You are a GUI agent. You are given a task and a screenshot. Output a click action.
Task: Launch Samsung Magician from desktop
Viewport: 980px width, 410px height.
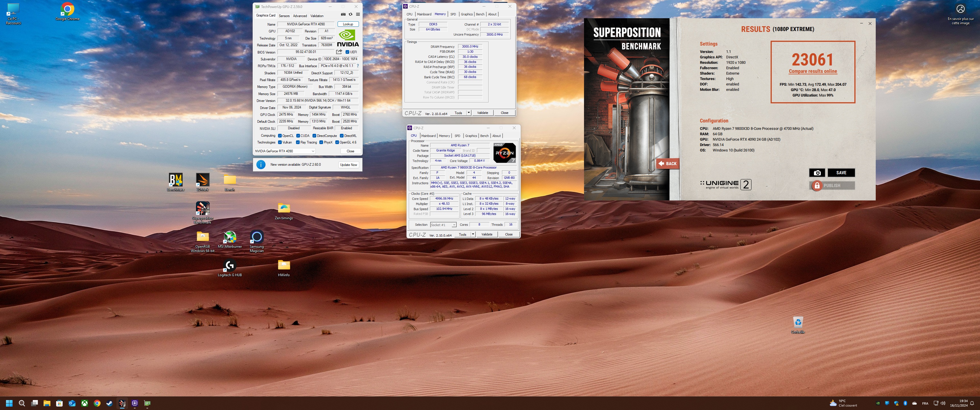(x=256, y=241)
